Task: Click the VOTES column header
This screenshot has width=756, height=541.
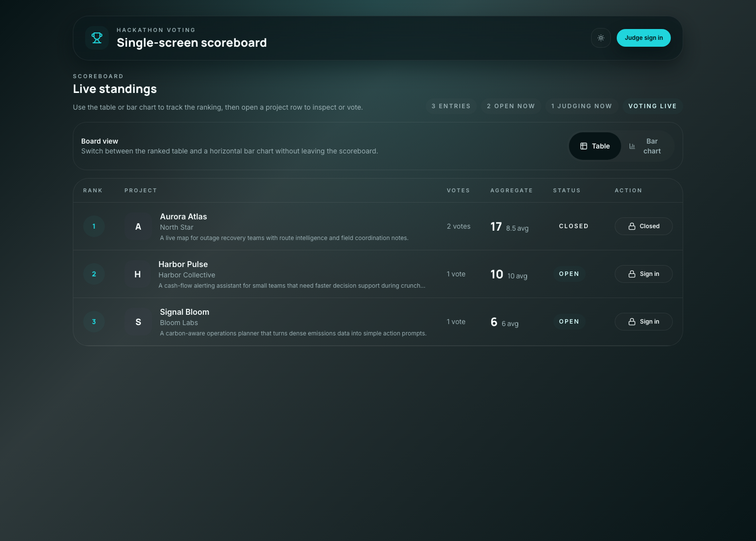Action: pyautogui.click(x=458, y=190)
